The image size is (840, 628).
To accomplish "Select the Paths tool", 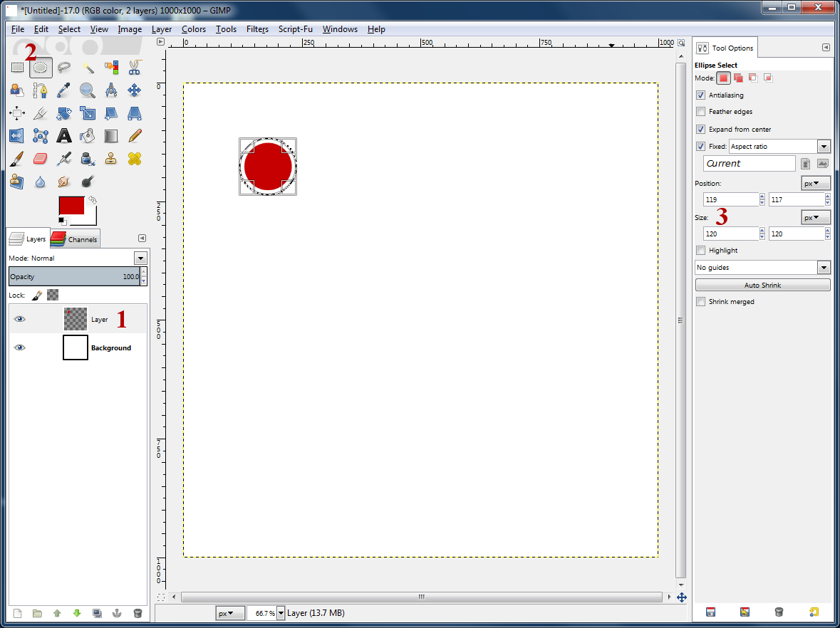I will tap(41, 90).
